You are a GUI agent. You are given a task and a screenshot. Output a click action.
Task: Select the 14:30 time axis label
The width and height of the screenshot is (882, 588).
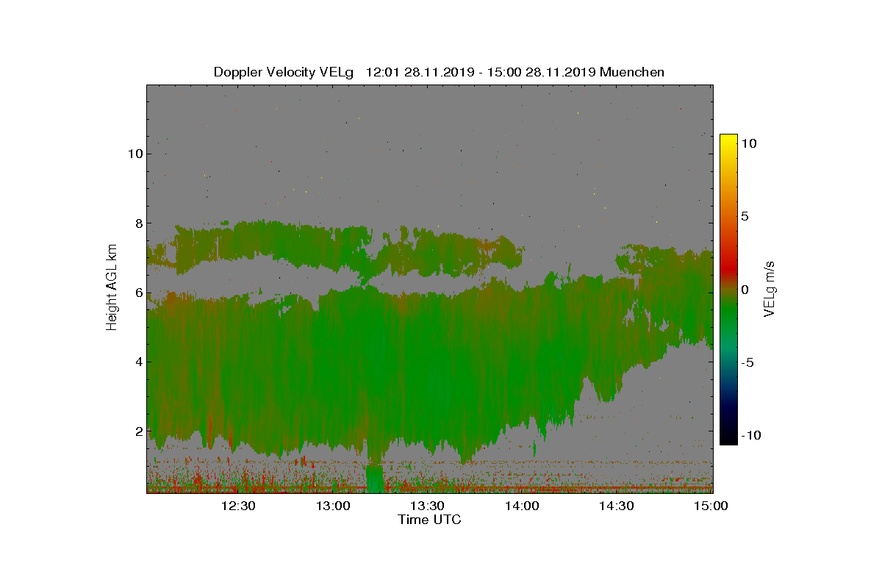pyautogui.click(x=616, y=506)
